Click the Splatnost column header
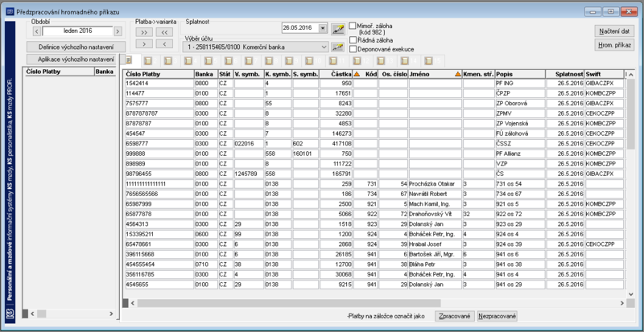Image resolution: width=644 pixels, height=332 pixels. (565, 74)
